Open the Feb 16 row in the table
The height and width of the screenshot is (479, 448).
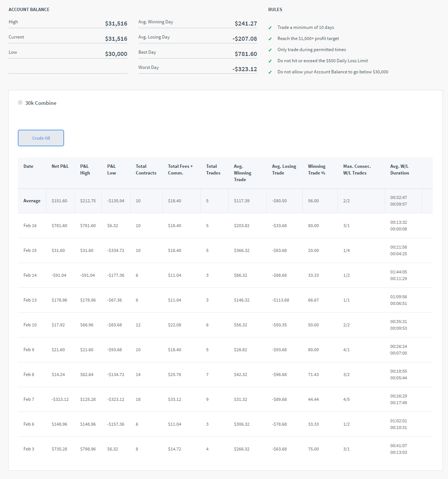(x=30, y=226)
